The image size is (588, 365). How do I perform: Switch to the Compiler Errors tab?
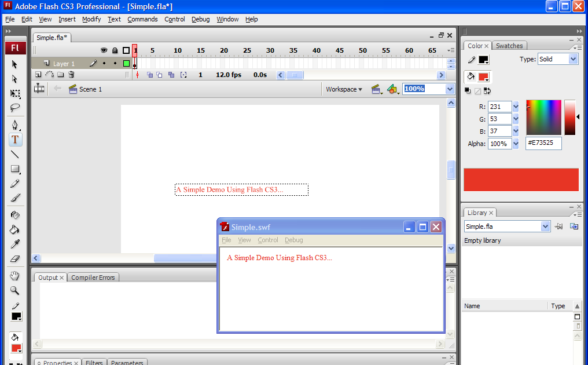pos(93,278)
